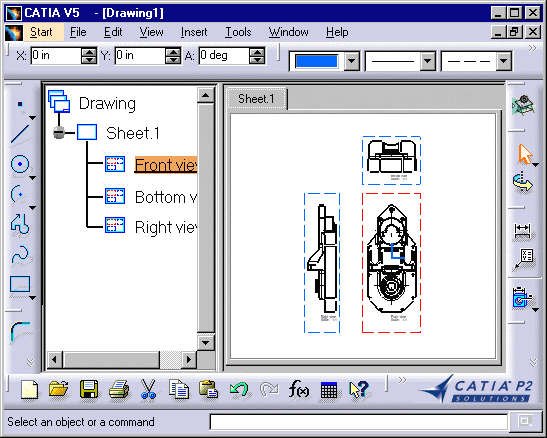The image size is (547, 438).
Task: Switch to the Sheet.1 tab
Action: point(257,99)
